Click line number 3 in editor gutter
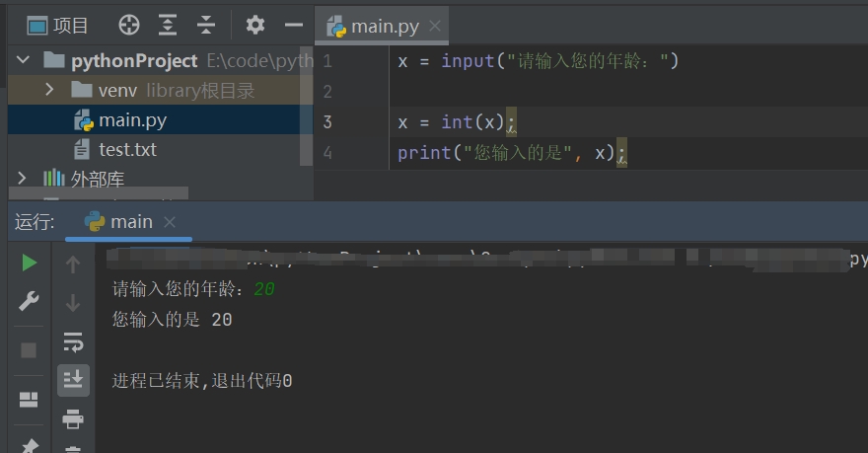This screenshot has height=453, width=868. coord(327,121)
